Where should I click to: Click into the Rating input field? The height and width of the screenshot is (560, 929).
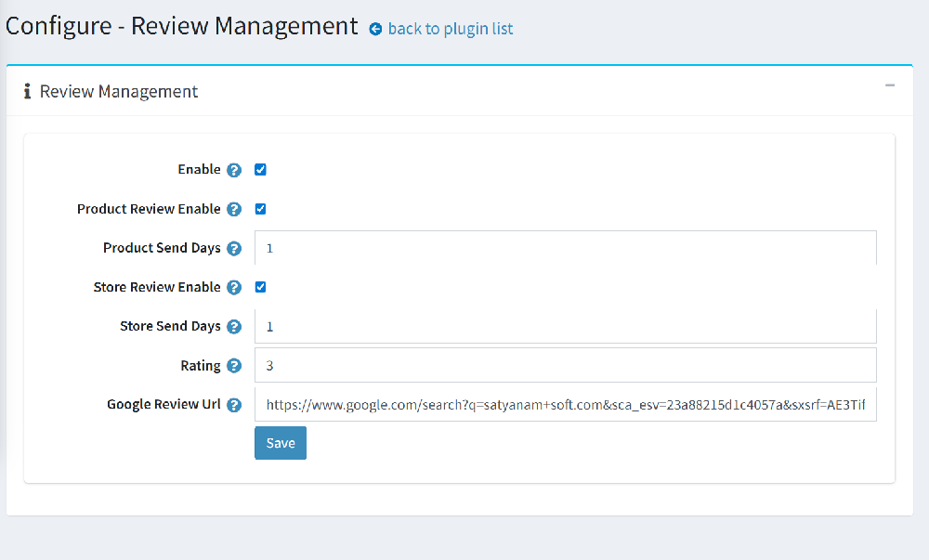565,365
